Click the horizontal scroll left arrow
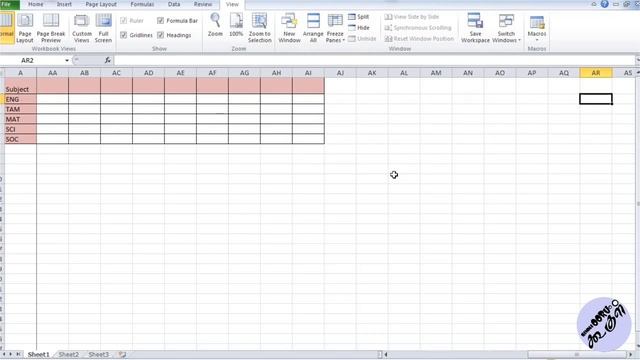This screenshot has height=360, width=640. (x=386, y=354)
